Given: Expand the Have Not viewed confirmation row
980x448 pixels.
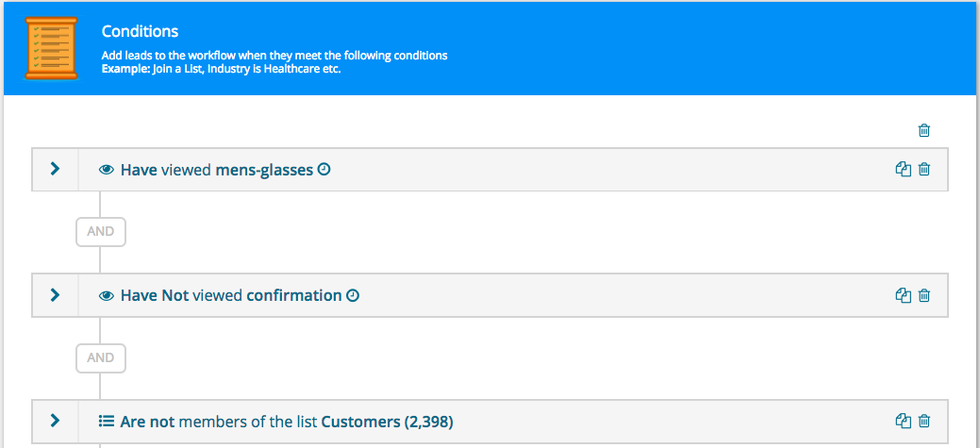Looking at the screenshot, I should 55,295.
